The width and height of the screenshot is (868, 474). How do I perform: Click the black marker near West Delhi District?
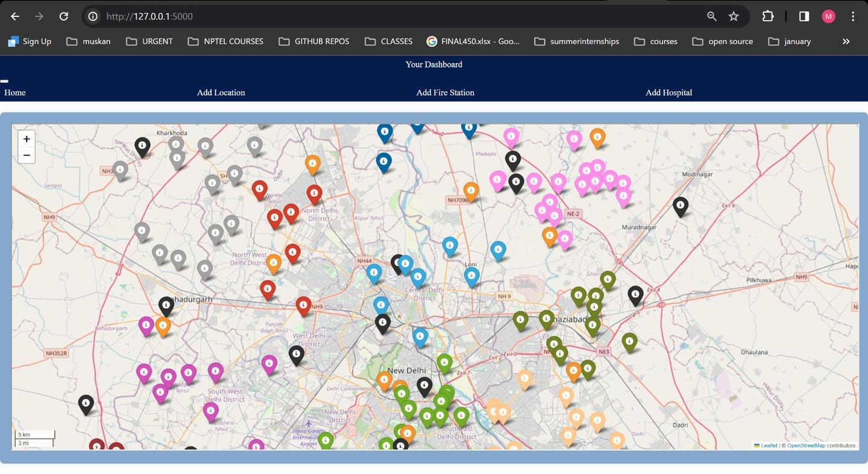296,355
